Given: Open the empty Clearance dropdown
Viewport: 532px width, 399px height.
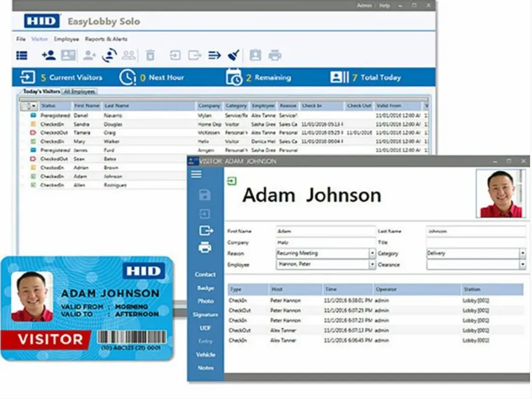Looking at the screenshot, I should tap(522, 264).
